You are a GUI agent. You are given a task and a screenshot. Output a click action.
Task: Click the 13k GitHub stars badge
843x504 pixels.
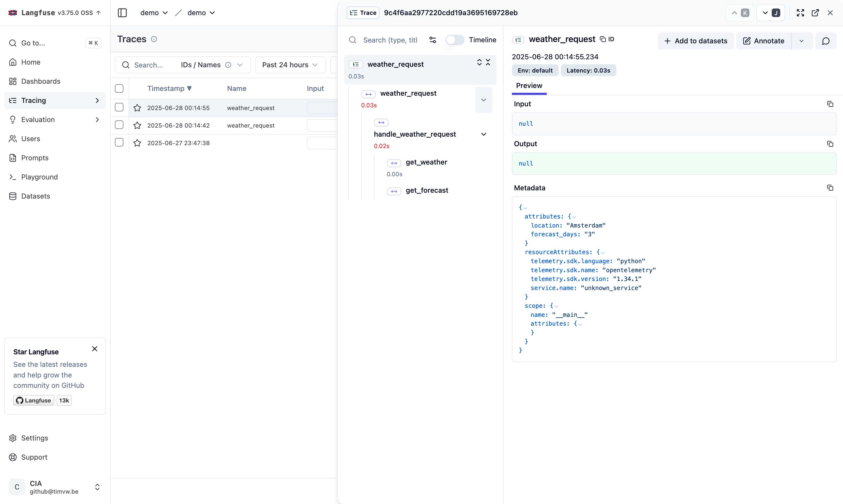pos(64,400)
